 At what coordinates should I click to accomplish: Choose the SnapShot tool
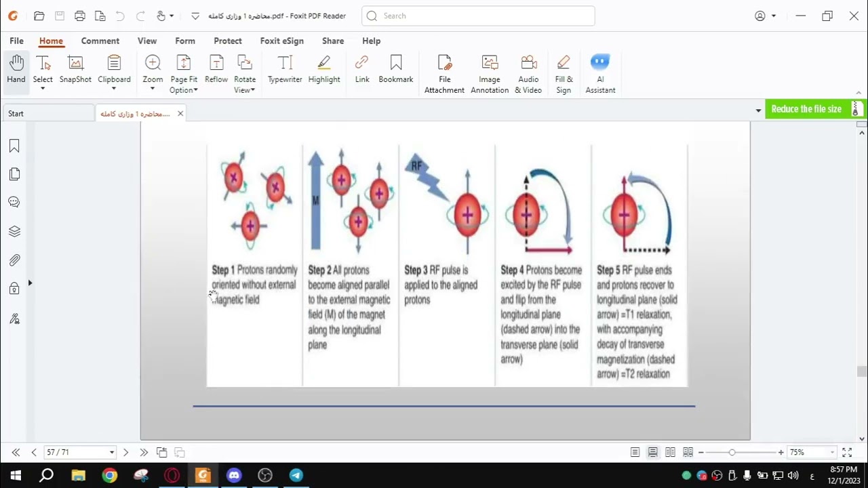pos(75,70)
